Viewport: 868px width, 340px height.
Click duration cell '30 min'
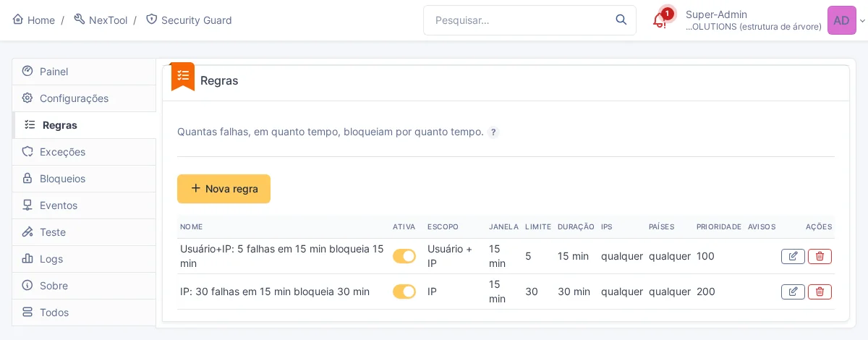(x=574, y=292)
